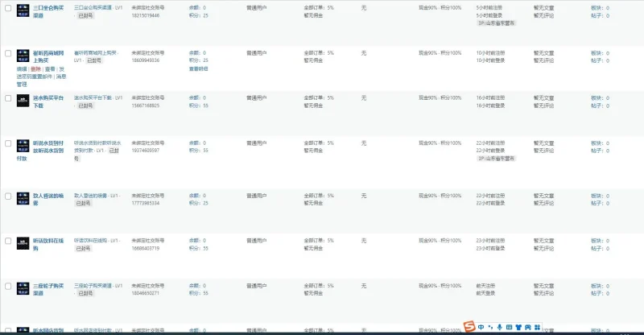Check the box for user 17773985334
644x335 pixels.
coord(8,196)
